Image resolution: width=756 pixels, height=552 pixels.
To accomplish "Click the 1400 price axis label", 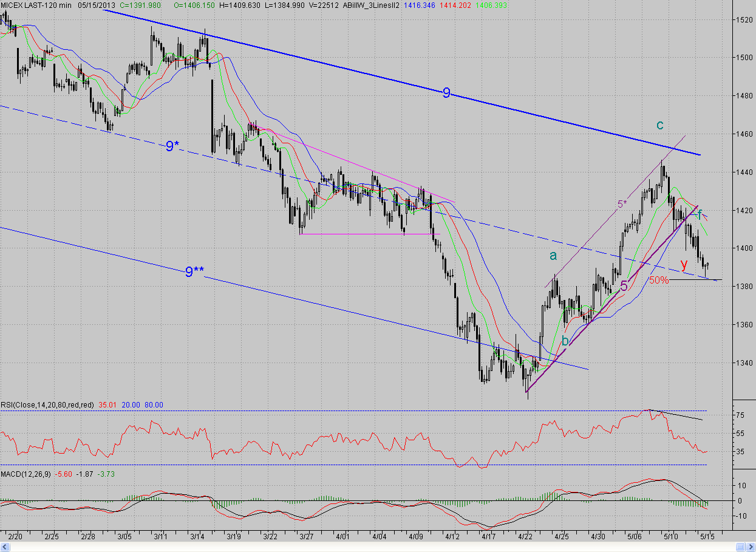I will [x=744, y=248].
